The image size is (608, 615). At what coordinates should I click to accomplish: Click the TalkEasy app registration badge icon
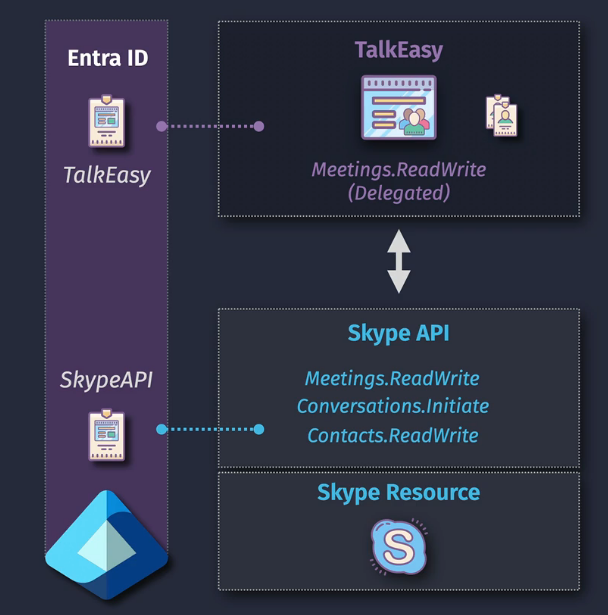pyautogui.click(x=107, y=121)
